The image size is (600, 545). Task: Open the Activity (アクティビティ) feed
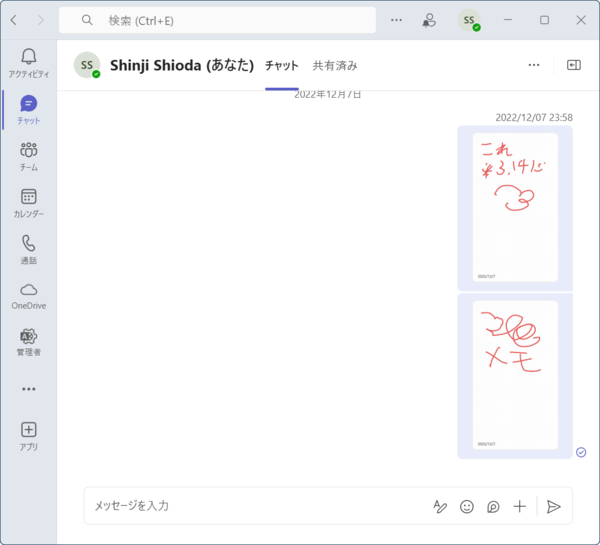29,64
